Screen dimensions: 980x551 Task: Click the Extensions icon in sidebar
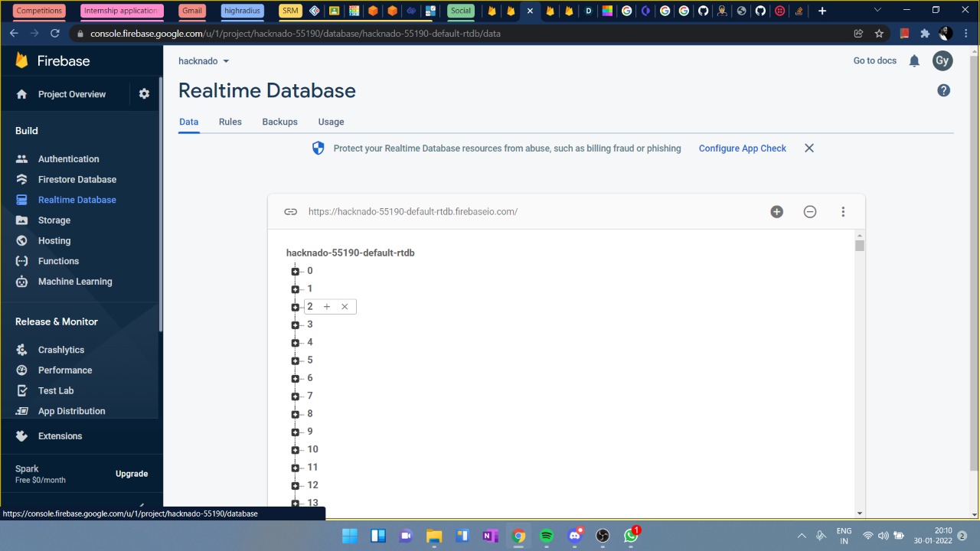[x=21, y=436]
